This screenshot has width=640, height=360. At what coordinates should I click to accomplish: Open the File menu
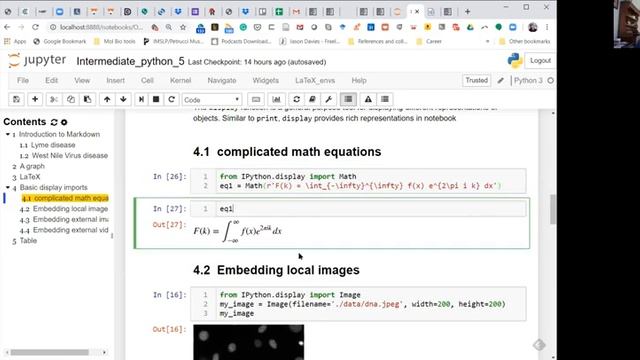[x=23, y=80]
